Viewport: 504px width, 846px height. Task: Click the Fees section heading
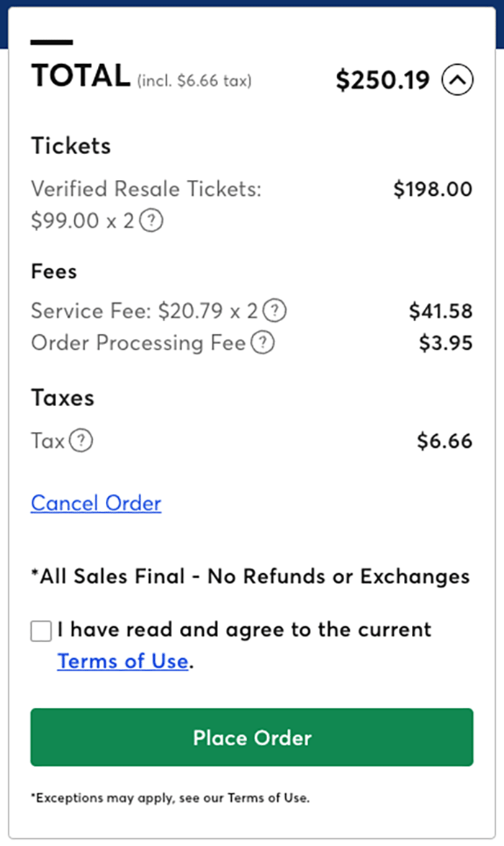click(54, 271)
